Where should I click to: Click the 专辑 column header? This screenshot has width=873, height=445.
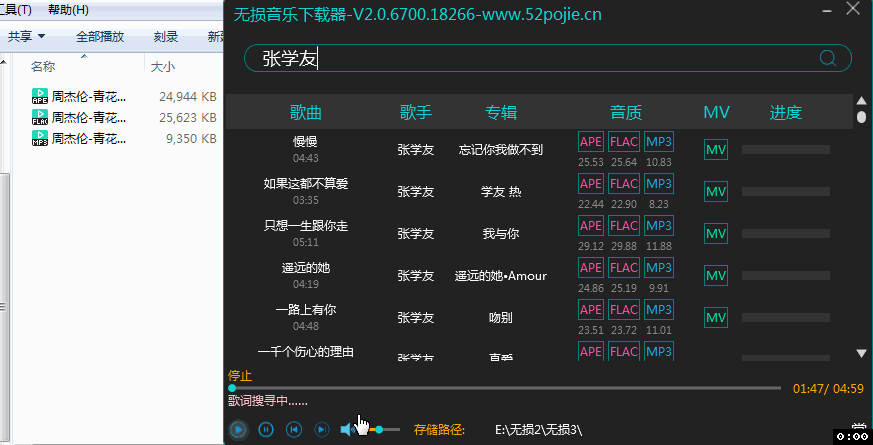501,113
